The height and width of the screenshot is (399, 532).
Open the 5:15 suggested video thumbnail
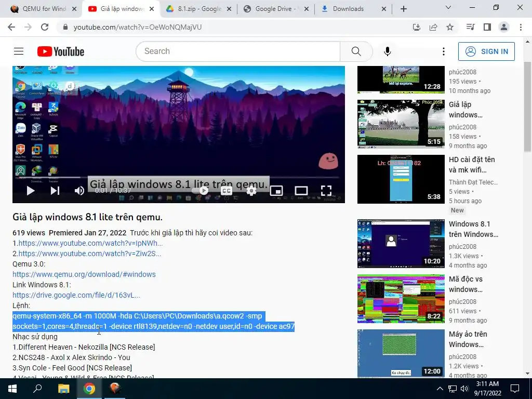click(401, 124)
